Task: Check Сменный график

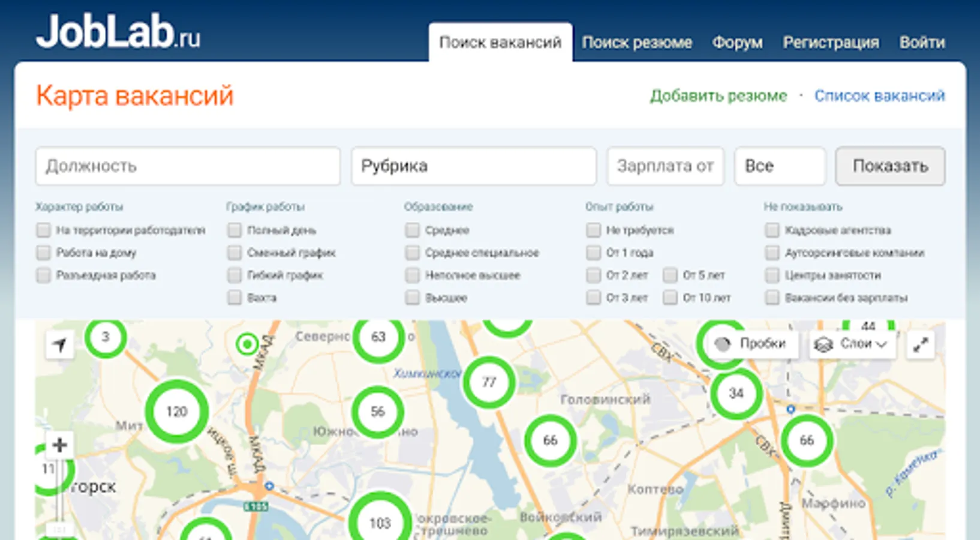Action: pos(235,253)
